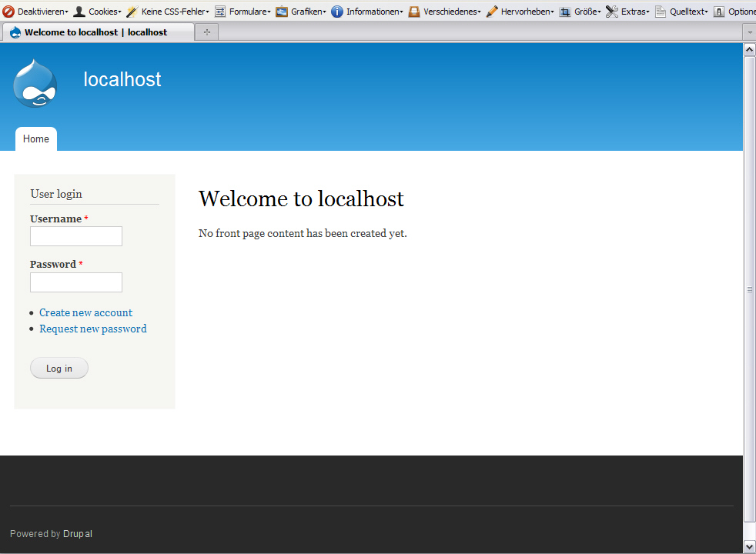Open the Keine CSS-Fehler menu
The height and width of the screenshot is (554, 756).
175,12
